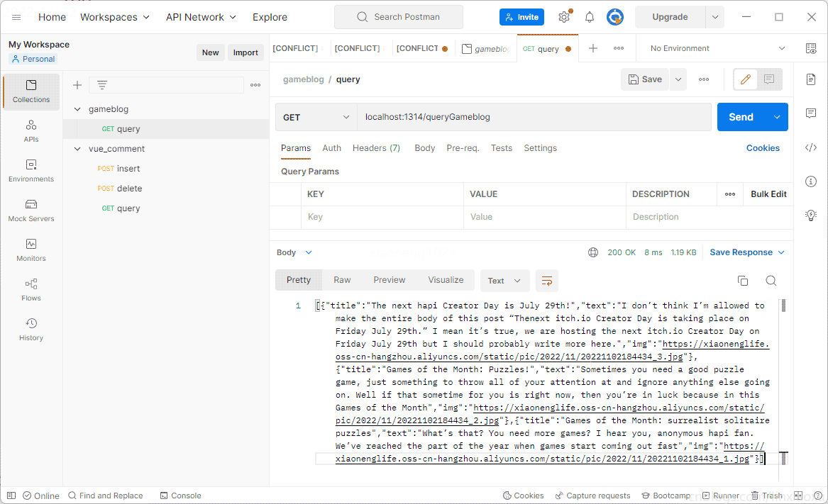The image size is (828, 504).
Task: Switch to Auth tab
Action: click(x=331, y=147)
